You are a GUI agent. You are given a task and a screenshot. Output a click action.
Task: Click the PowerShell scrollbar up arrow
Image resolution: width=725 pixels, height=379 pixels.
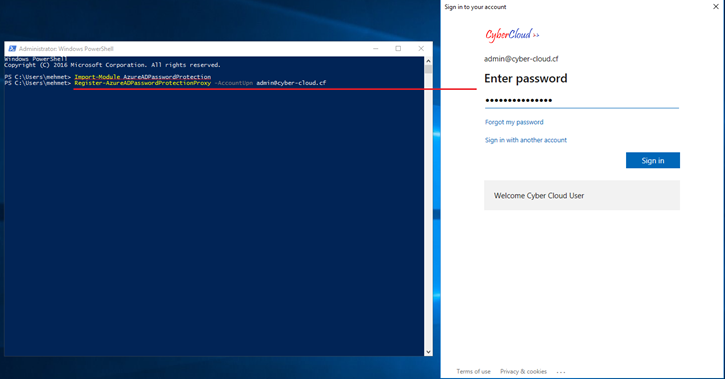pyautogui.click(x=428, y=61)
